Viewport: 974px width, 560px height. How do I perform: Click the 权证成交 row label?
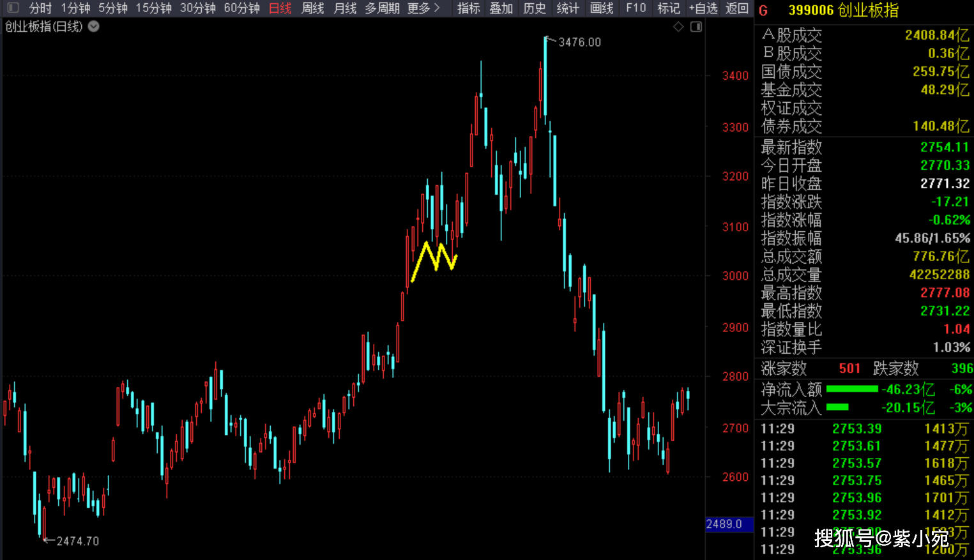pyautogui.click(x=791, y=108)
